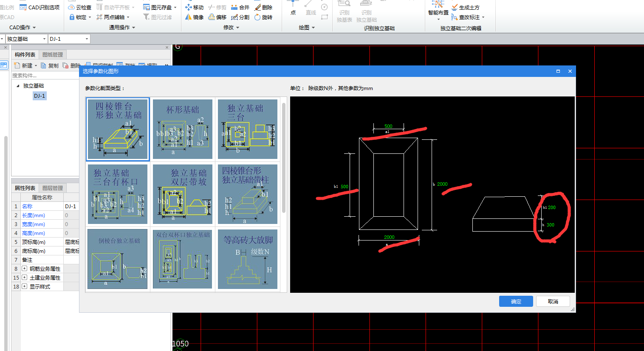Choose 倒棱台独立基础 section thumbnail
Viewport: 644px width, 351px height.
[x=118, y=259]
